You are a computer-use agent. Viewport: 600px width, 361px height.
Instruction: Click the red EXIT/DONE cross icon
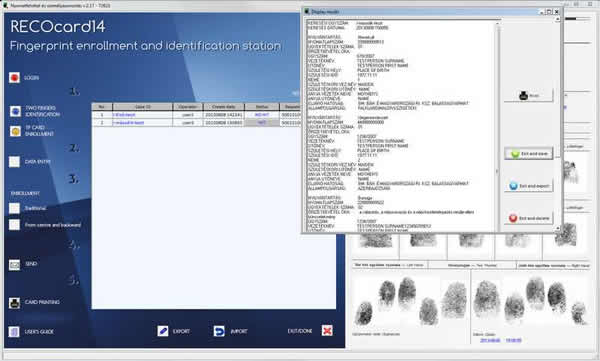click(327, 330)
